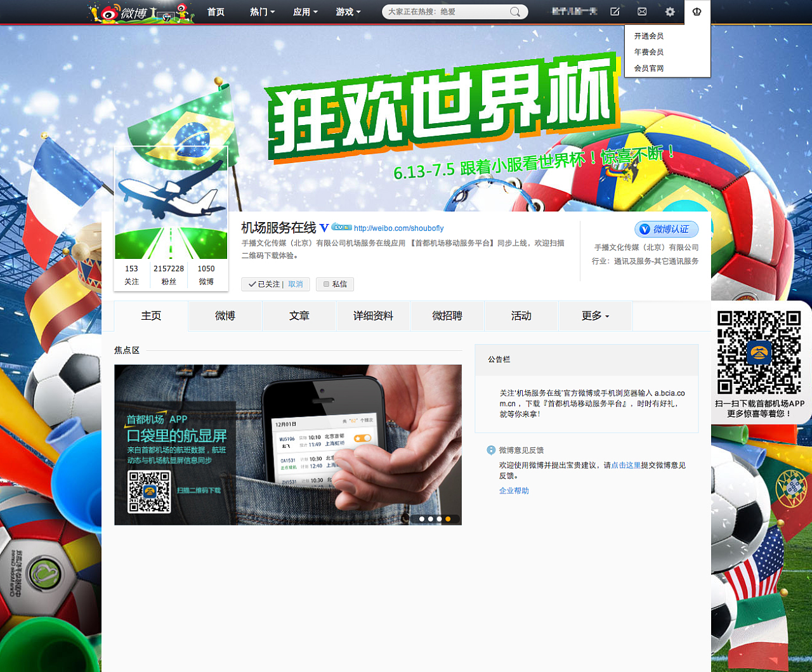
Task: Open the 应用 dropdown menu
Action: click(x=305, y=12)
